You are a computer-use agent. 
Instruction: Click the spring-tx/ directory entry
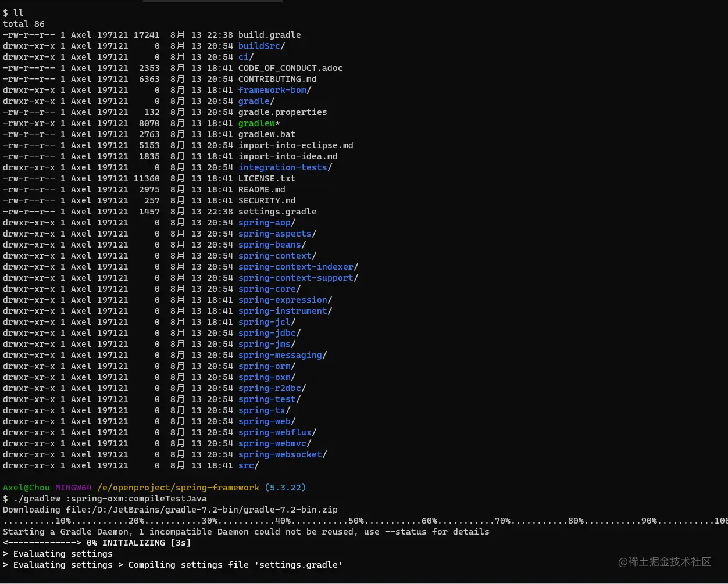264,410
